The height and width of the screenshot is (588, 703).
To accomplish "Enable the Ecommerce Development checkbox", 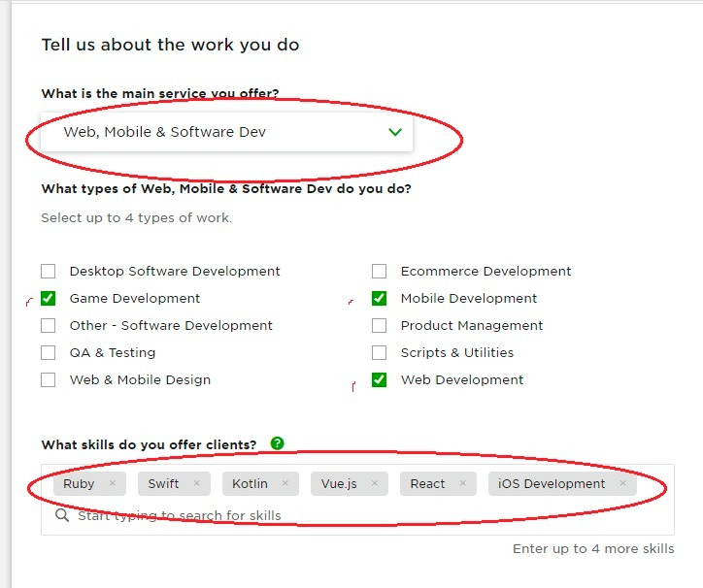I will tap(380, 272).
